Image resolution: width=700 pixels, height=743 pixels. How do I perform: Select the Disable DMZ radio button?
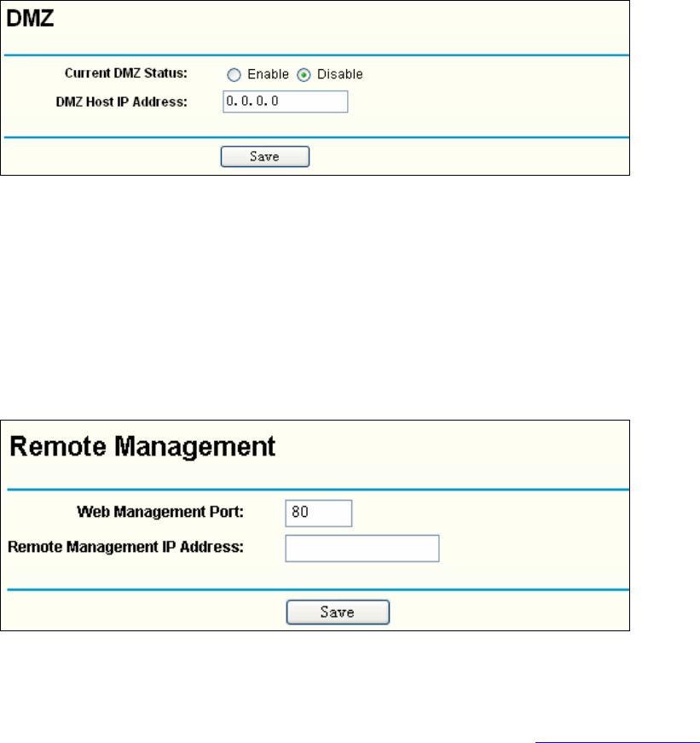tap(304, 75)
